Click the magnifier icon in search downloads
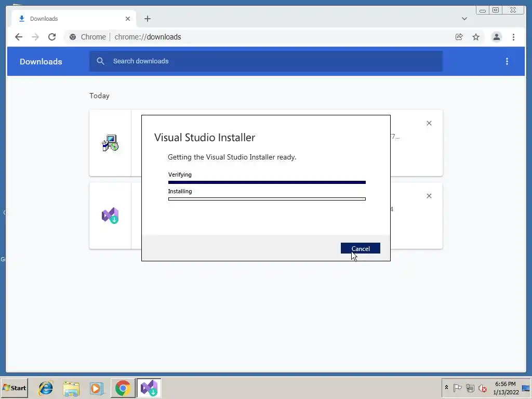Image resolution: width=532 pixels, height=399 pixels. coord(100,61)
